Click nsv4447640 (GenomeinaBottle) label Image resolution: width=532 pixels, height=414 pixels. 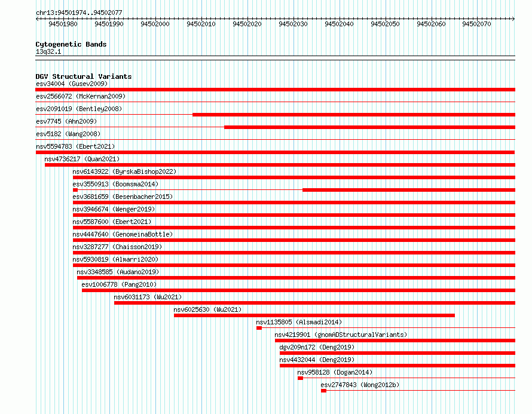click(123, 234)
